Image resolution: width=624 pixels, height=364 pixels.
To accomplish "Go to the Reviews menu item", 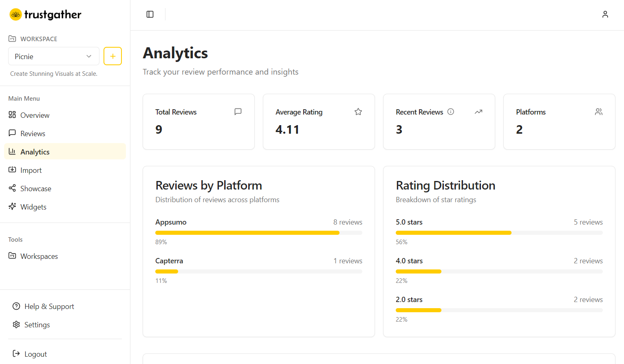I will click(33, 134).
